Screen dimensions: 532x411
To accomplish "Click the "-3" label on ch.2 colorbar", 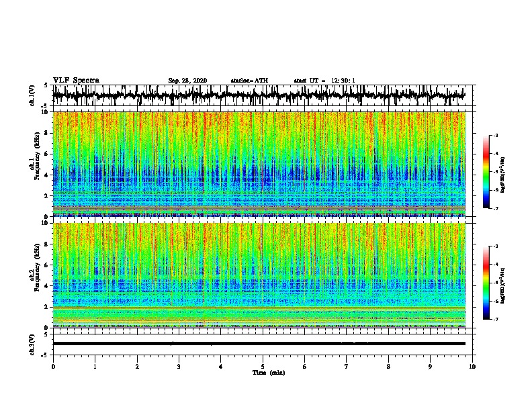I will [x=495, y=246].
